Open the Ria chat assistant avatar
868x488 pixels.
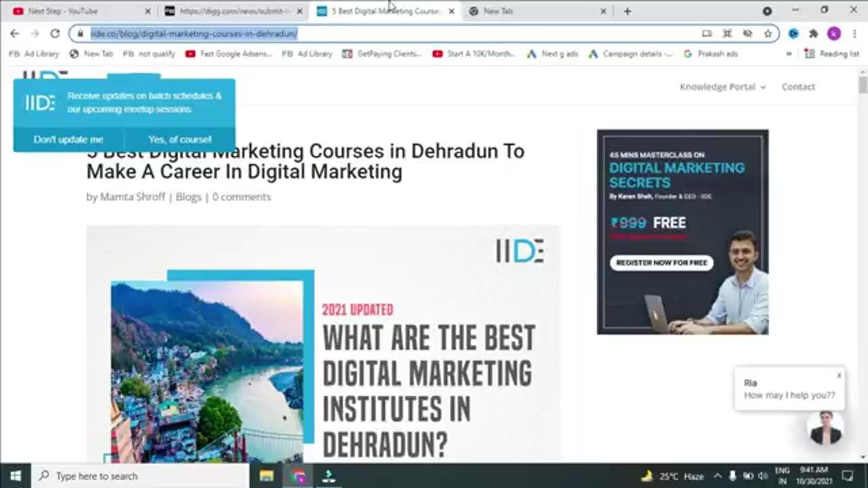[x=825, y=427]
